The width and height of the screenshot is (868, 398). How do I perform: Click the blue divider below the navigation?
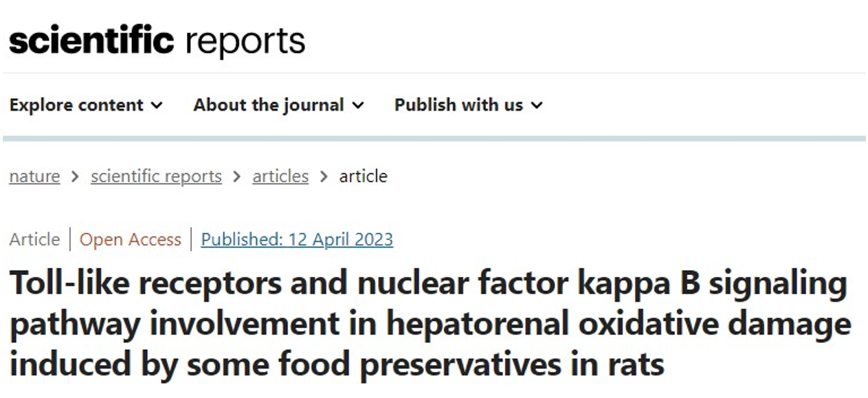click(x=434, y=138)
